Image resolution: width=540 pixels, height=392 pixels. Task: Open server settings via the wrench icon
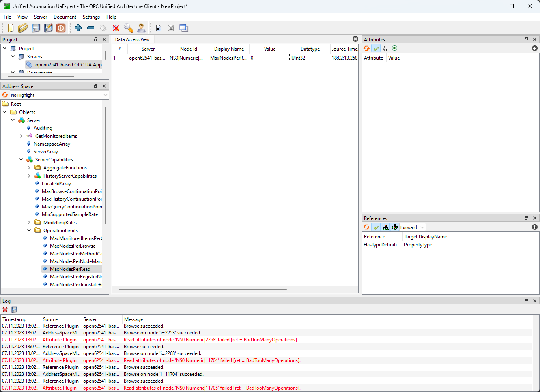(x=129, y=28)
